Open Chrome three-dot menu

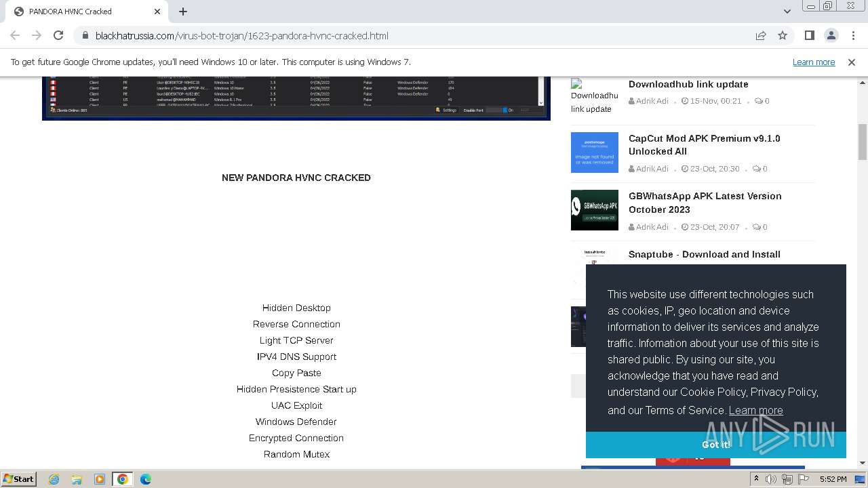852,35
